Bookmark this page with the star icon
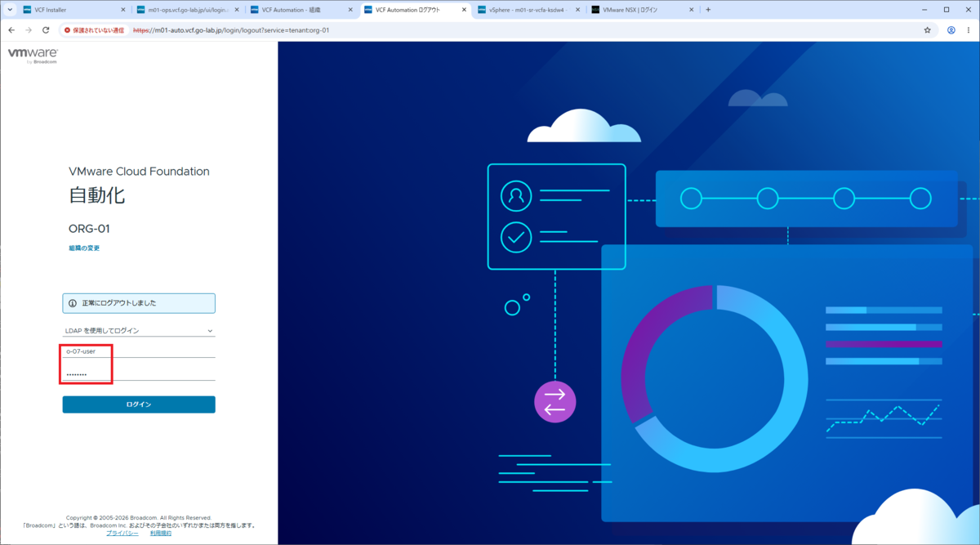 [x=928, y=29]
